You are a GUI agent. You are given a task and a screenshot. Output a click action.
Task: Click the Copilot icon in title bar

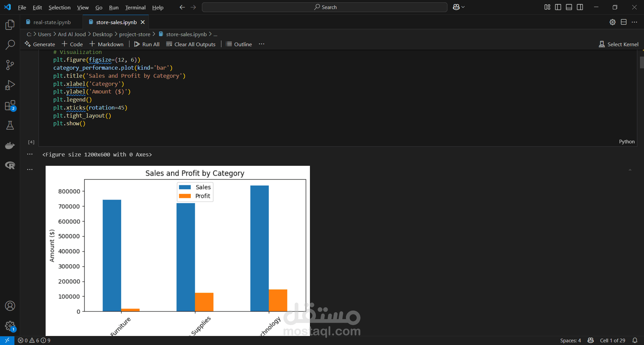click(x=456, y=7)
